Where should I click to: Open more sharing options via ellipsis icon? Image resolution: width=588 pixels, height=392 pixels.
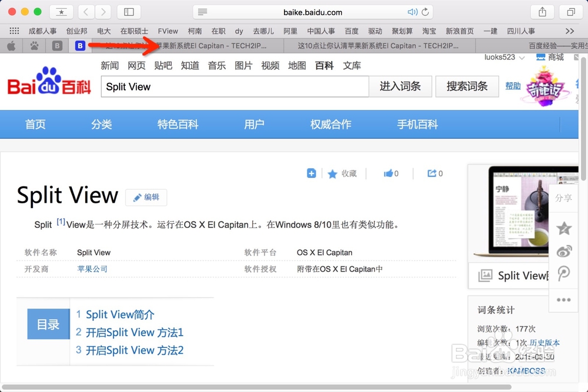click(x=563, y=300)
